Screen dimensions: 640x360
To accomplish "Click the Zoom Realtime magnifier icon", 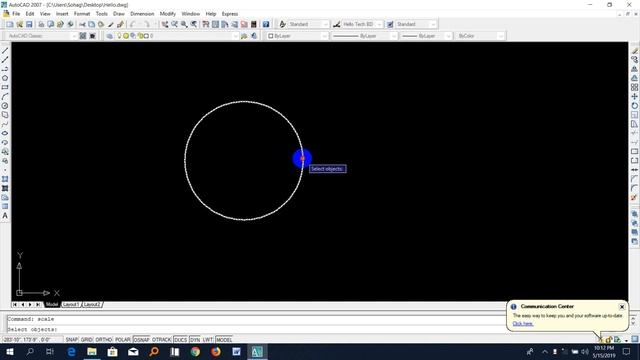I will [x=174, y=24].
